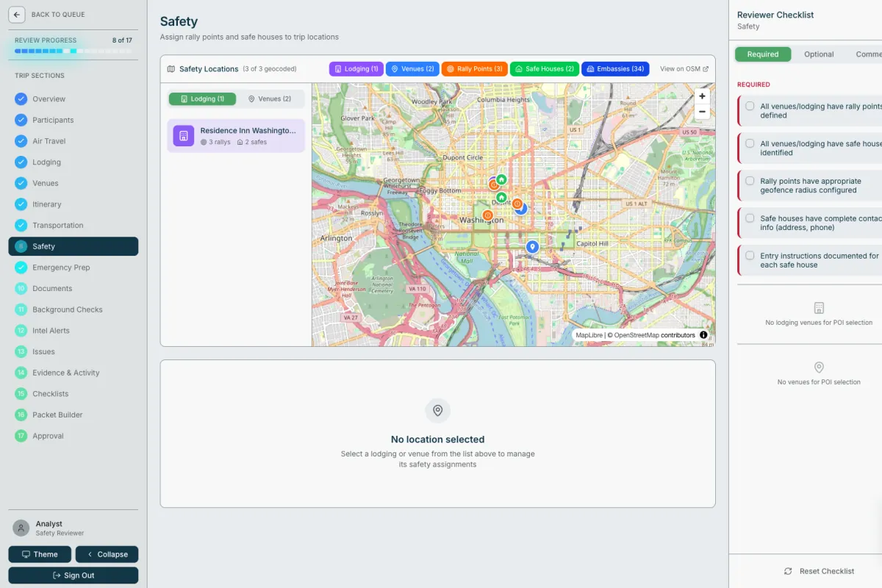882x588 pixels.
Task: Zoom in on the map with plus button
Action: 702,96
